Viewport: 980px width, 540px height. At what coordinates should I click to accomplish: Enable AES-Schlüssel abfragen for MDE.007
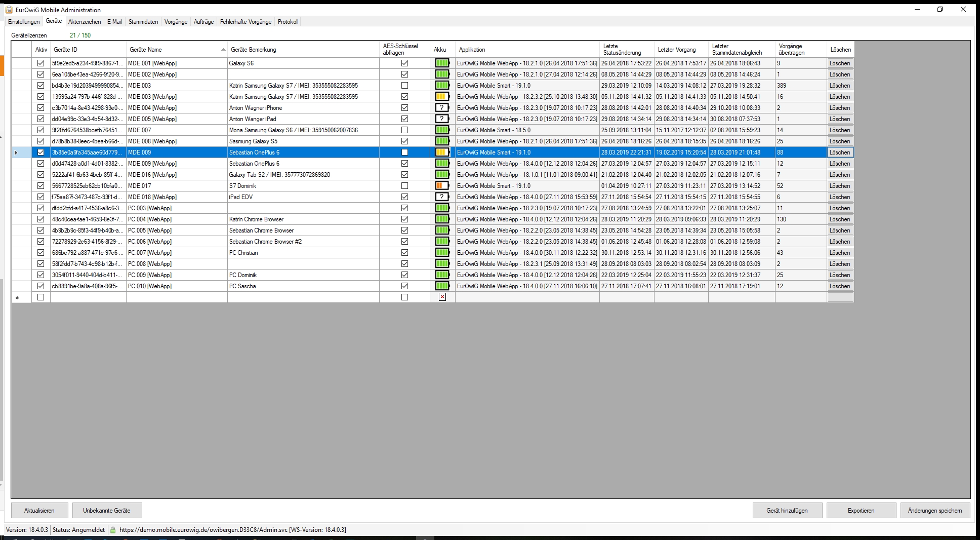[404, 130]
